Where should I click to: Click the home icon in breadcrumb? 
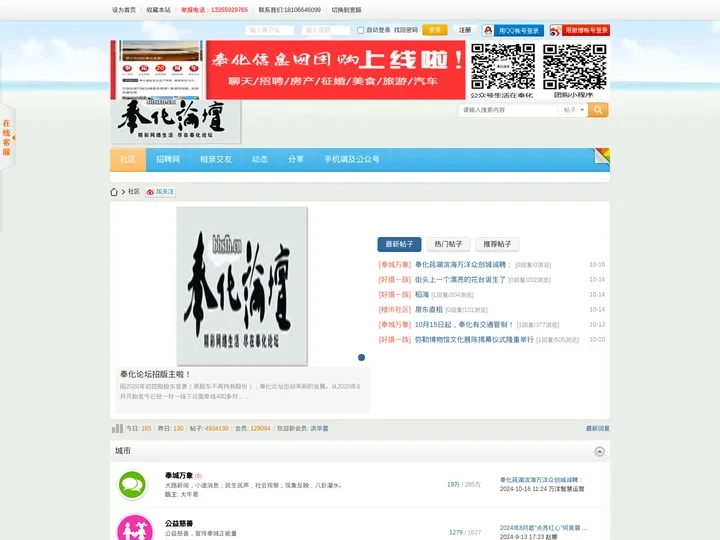pos(115,191)
